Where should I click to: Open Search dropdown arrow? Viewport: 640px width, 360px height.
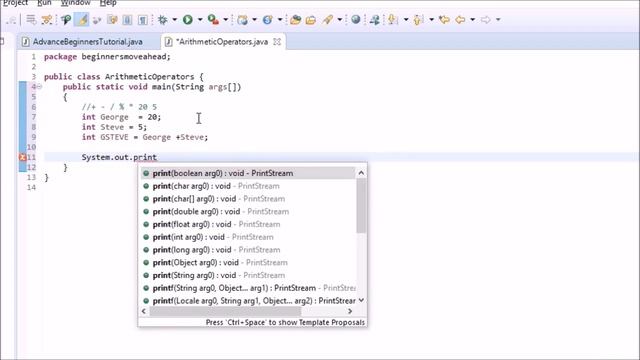(339, 20)
